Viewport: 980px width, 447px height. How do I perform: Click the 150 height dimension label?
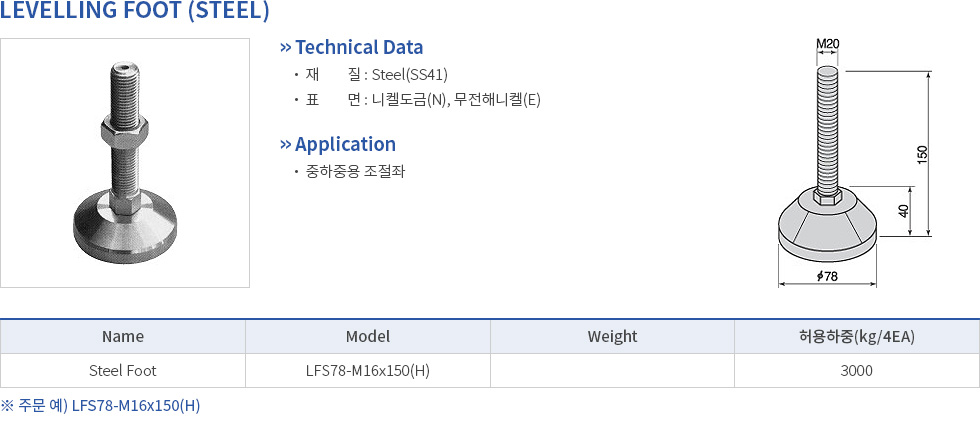[922, 154]
